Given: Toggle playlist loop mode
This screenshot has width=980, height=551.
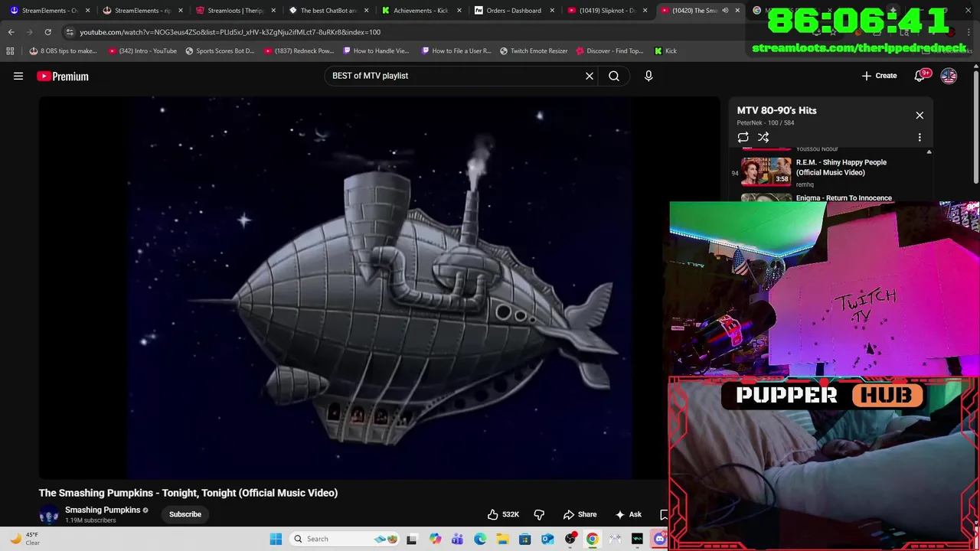Looking at the screenshot, I should coord(743,138).
